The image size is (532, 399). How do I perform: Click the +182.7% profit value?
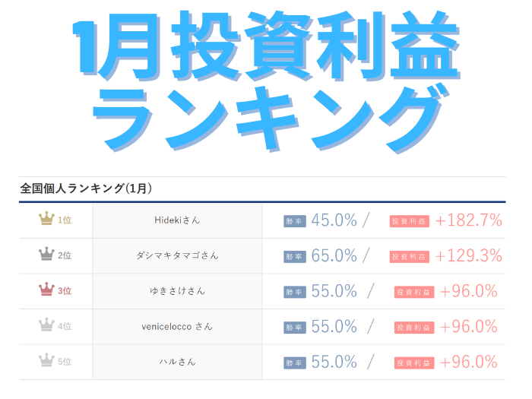[468, 220]
